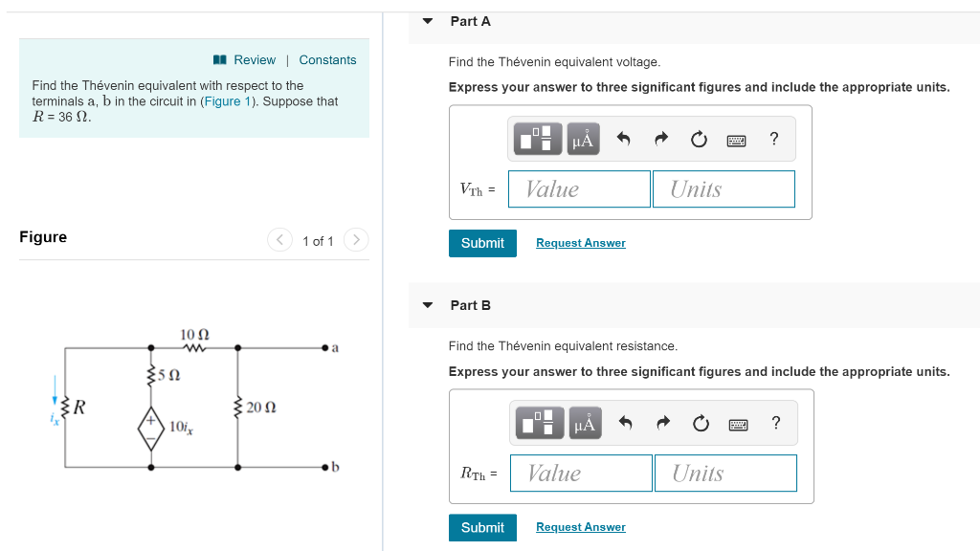The height and width of the screenshot is (551, 980).
Task: Advance to the next figure
Action: click(x=355, y=240)
